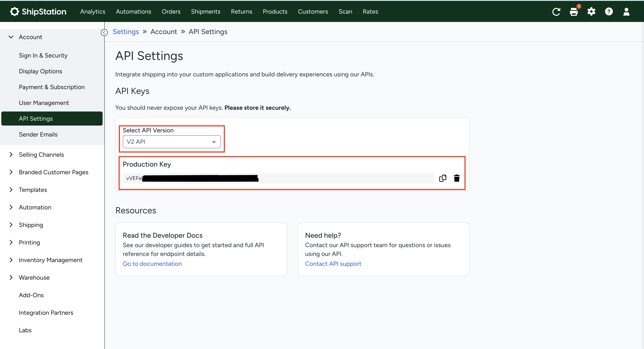This screenshot has height=349, width=644.
Task: Open the Products tab
Action: point(275,11)
